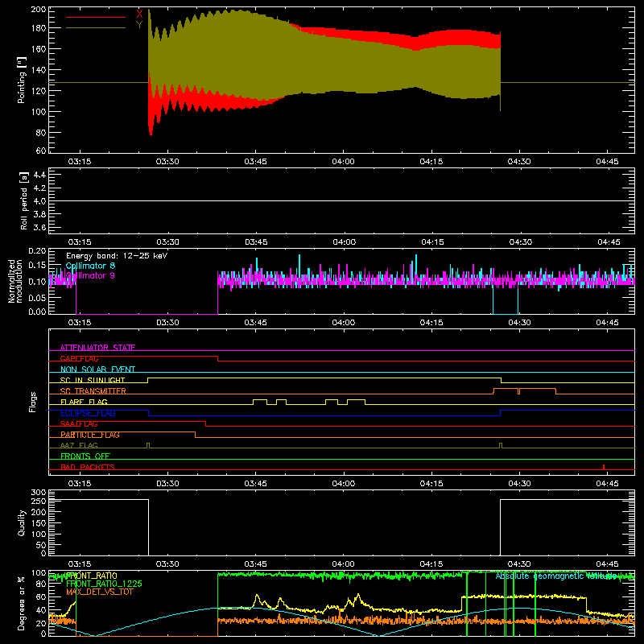Click the SC_IN_SUNLIGHT flag label

[x=93, y=380]
